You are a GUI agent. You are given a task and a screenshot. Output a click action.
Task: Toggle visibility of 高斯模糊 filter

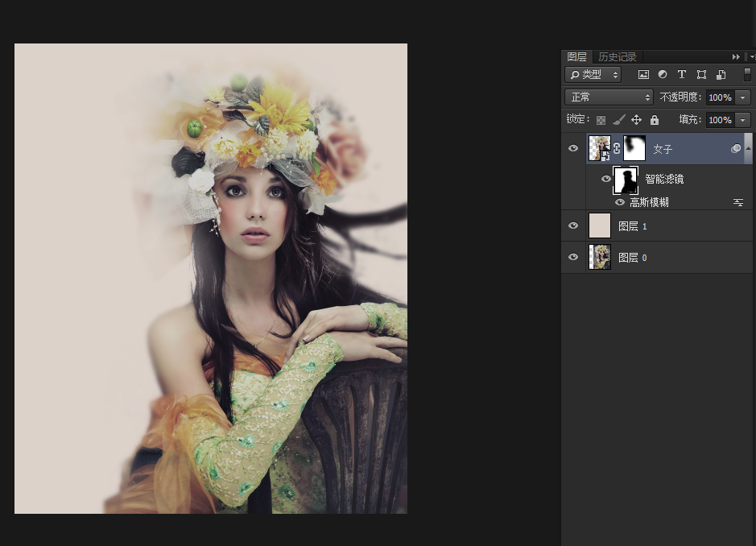620,202
